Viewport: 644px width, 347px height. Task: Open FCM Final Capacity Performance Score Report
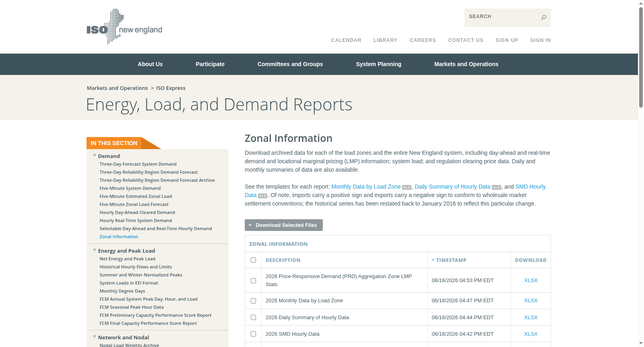148,323
